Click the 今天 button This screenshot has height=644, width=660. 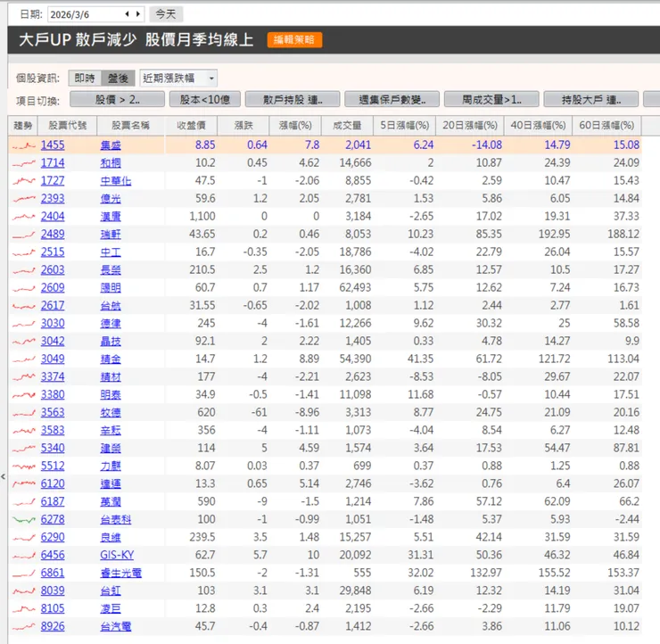166,14
